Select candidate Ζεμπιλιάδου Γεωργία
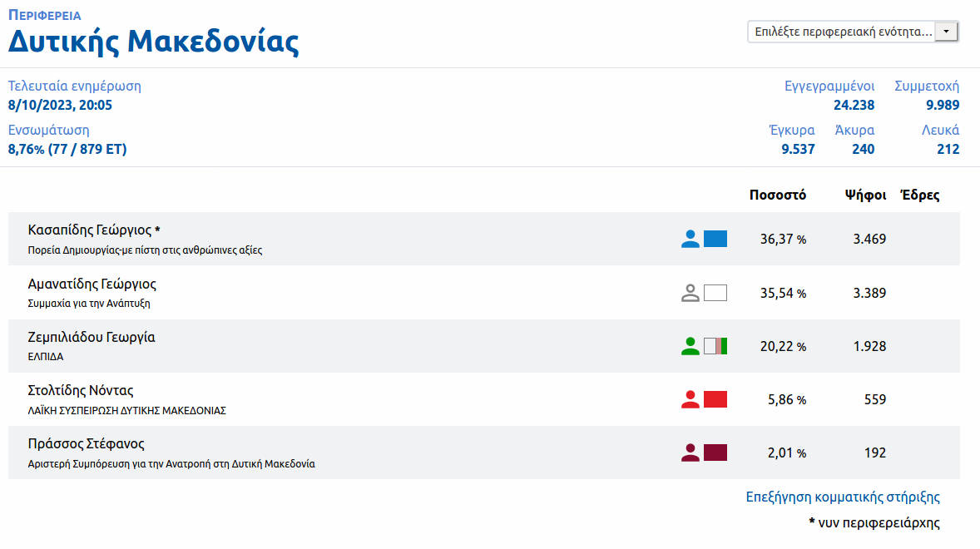Viewport: 980px width, 549px height. click(92, 338)
